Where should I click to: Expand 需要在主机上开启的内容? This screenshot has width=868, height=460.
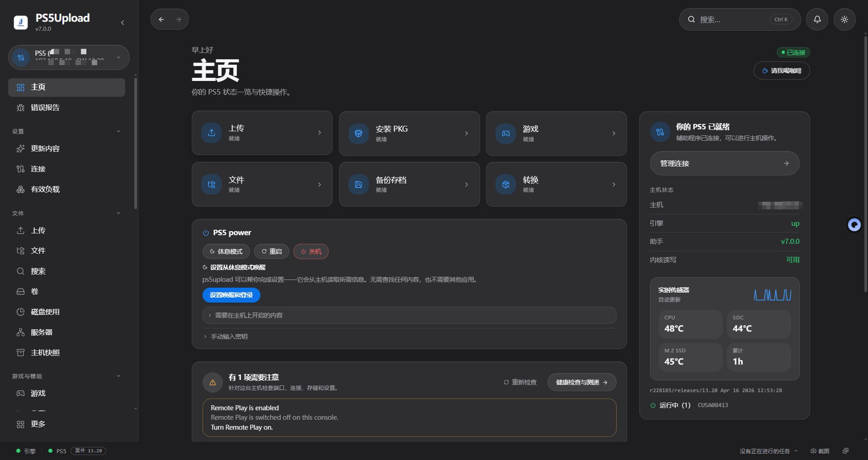click(409, 315)
